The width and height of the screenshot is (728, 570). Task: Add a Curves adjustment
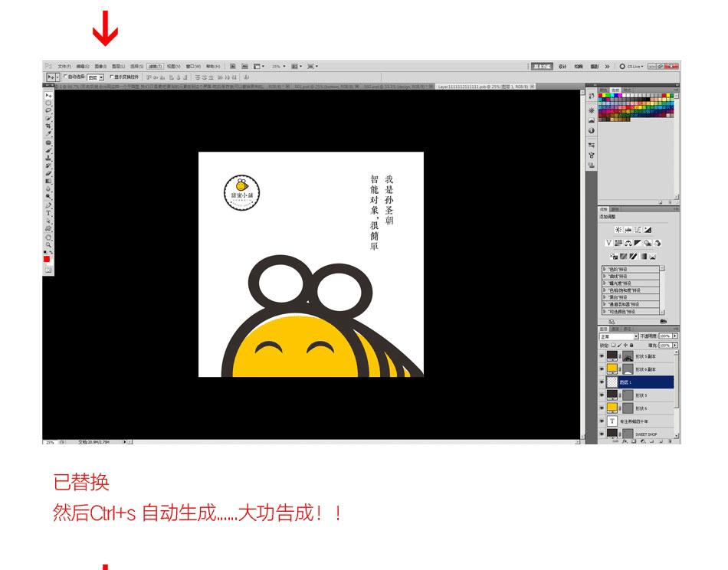point(638,230)
